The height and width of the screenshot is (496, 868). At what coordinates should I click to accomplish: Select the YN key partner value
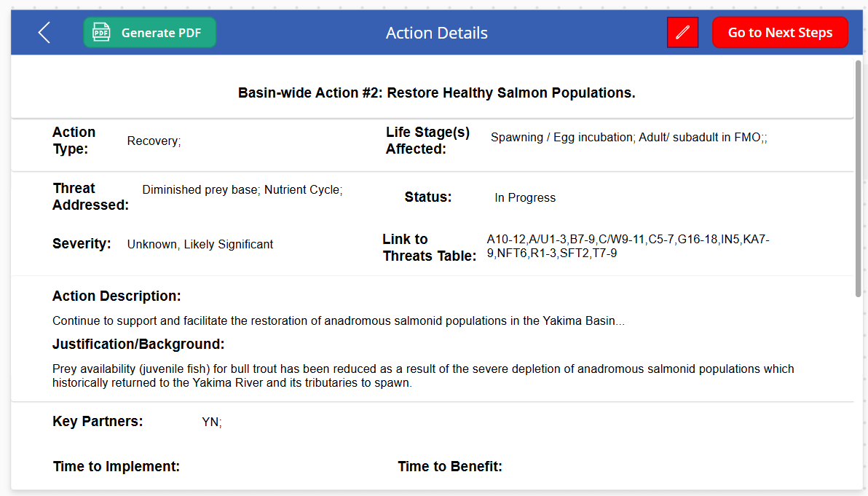212,422
